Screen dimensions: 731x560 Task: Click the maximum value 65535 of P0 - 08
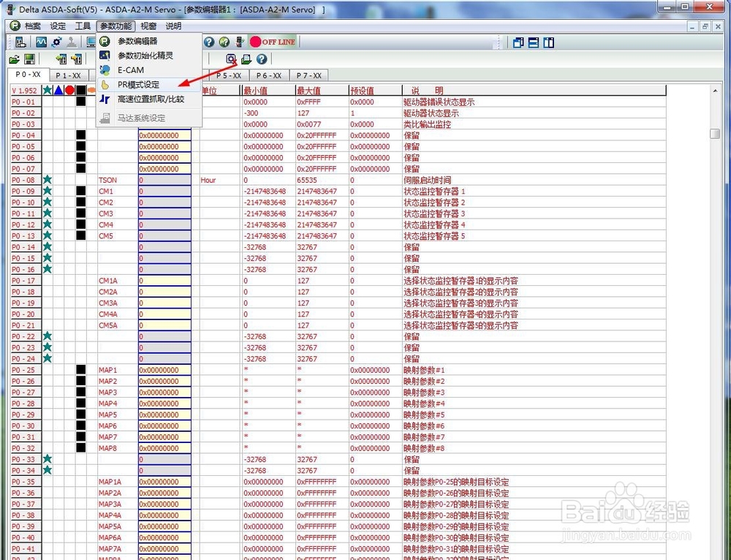[307, 180]
